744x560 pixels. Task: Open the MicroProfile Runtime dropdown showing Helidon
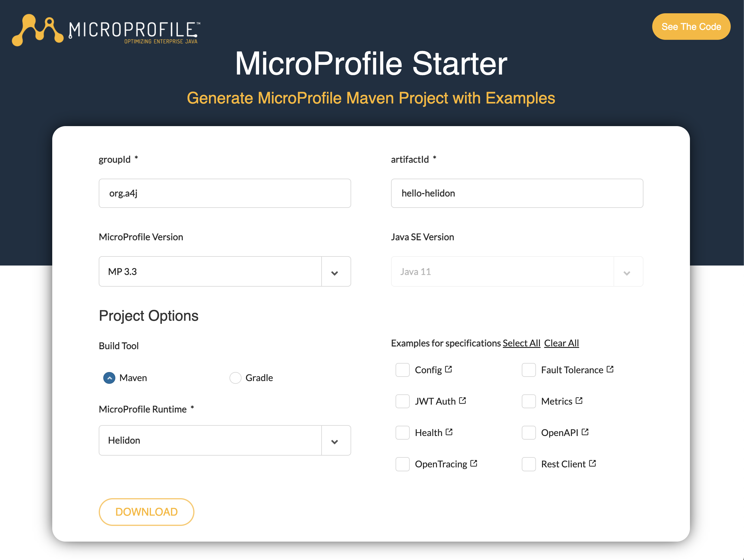[335, 440]
